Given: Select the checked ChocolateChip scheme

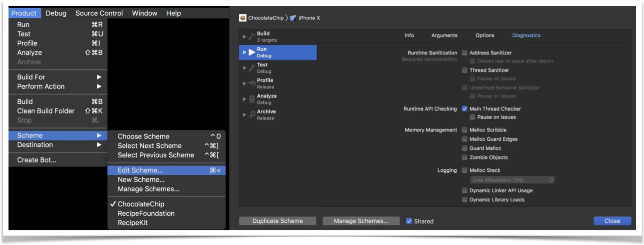Looking at the screenshot, I should tap(167, 204).
